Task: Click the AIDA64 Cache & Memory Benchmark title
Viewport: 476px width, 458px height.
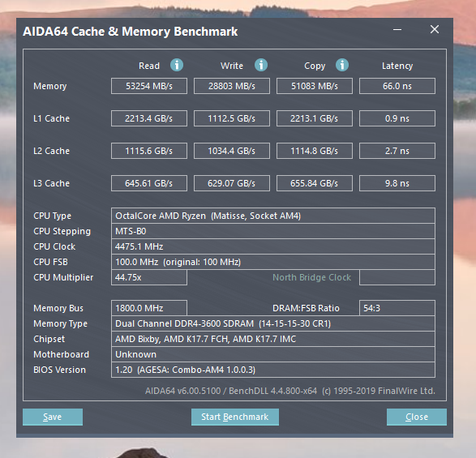Action: (x=131, y=32)
